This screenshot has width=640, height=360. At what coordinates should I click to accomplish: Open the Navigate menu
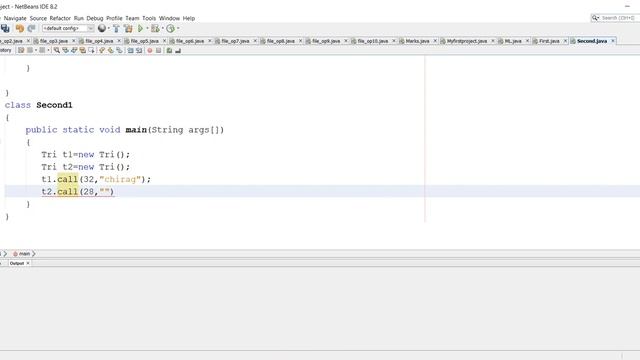click(x=15, y=18)
